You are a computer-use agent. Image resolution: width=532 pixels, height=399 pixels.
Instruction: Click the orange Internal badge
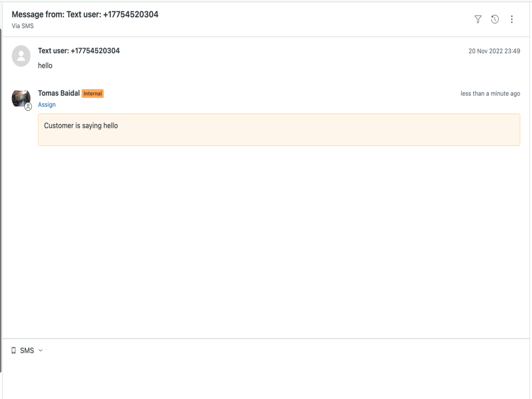[92, 94]
